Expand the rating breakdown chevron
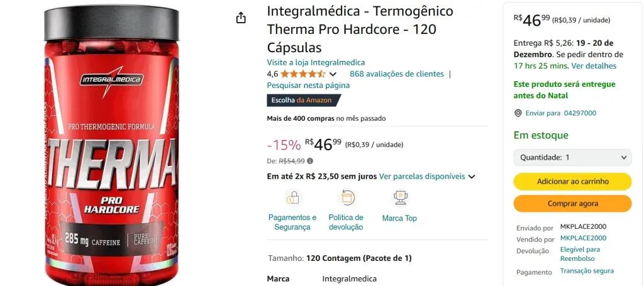Screen dimensions: 644x286 pos(333,74)
